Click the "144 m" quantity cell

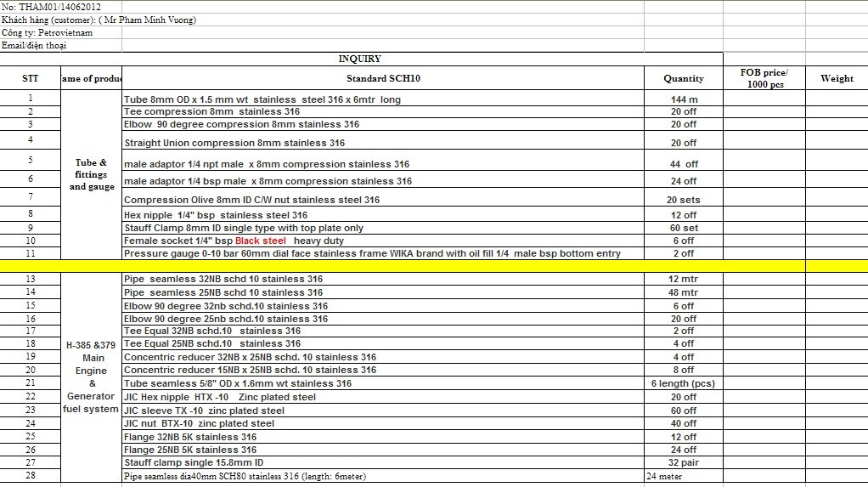(683, 99)
